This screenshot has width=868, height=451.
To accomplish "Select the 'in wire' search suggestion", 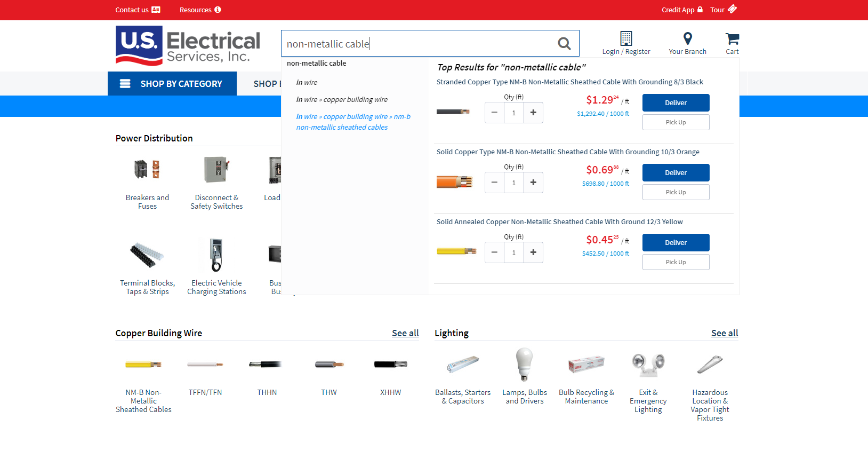I will coord(307,82).
